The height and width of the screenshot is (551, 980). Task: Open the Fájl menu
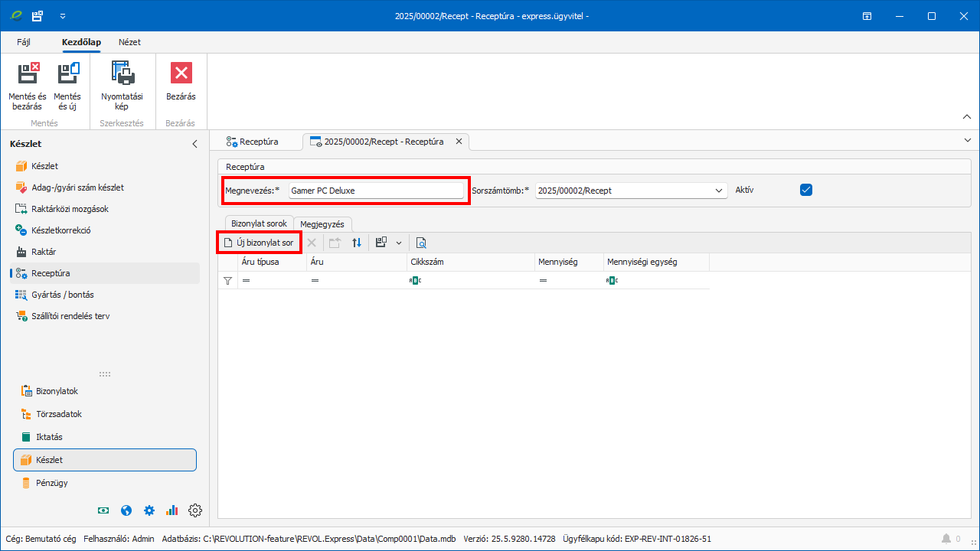coord(24,42)
